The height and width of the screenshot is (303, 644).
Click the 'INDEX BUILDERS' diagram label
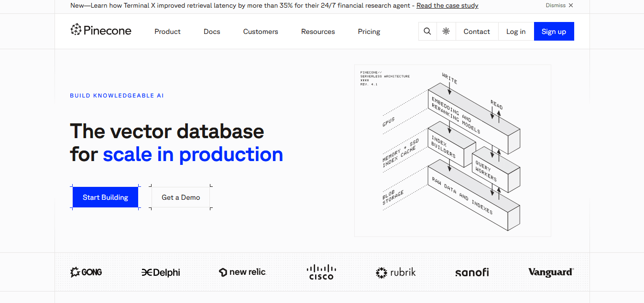[444, 147]
